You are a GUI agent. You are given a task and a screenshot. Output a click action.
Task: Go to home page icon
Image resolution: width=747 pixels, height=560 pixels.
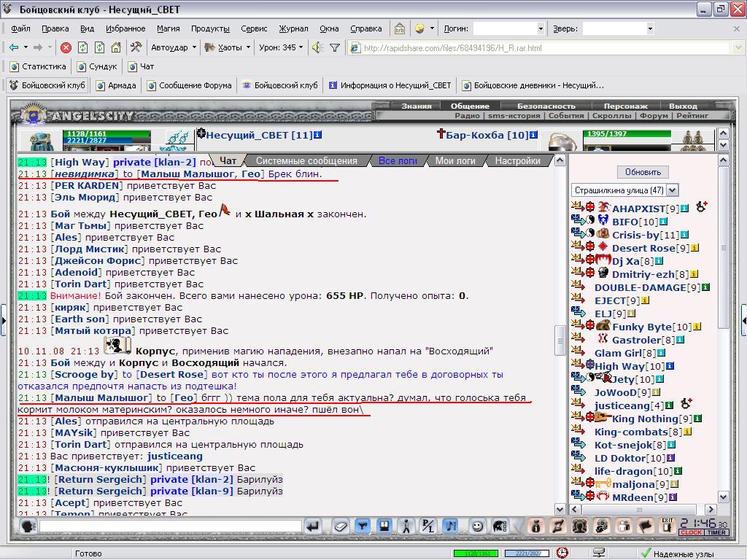click(116, 47)
